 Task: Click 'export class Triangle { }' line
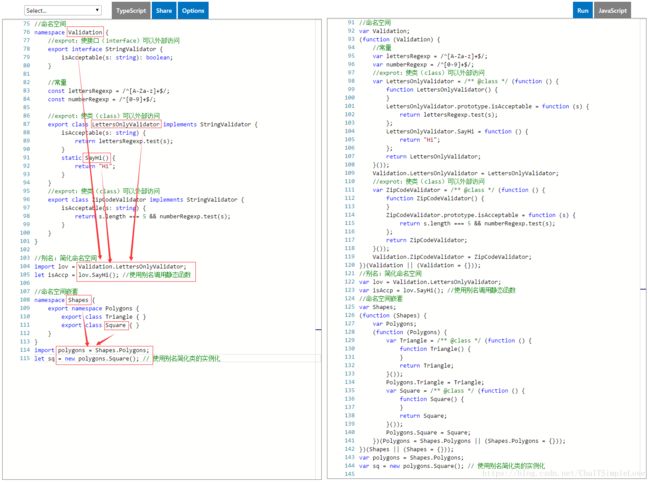pyautogui.click(x=104, y=317)
